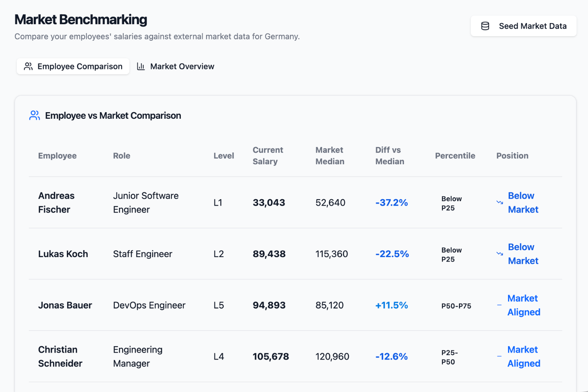Select employee name Lukas Koch
The width and height of the screenshot is (588, 392).
[x=63, y=254]
